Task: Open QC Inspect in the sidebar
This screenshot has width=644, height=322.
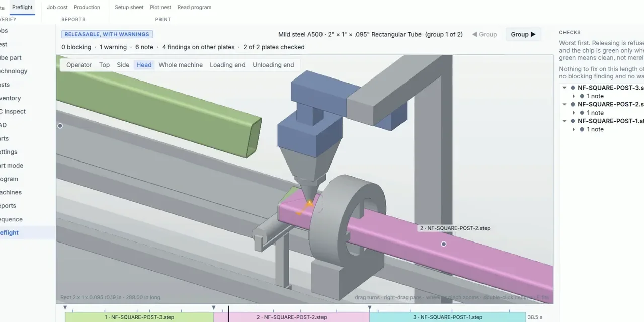Action: pyautogui.click(x=13, y=112)
